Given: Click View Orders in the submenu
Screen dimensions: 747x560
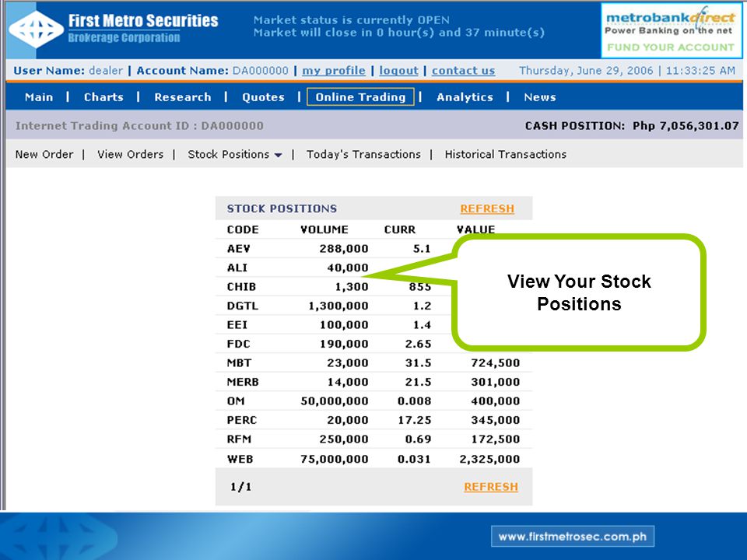Looking at the screenshot, I should pyautogui.click(x=130, y=154).
